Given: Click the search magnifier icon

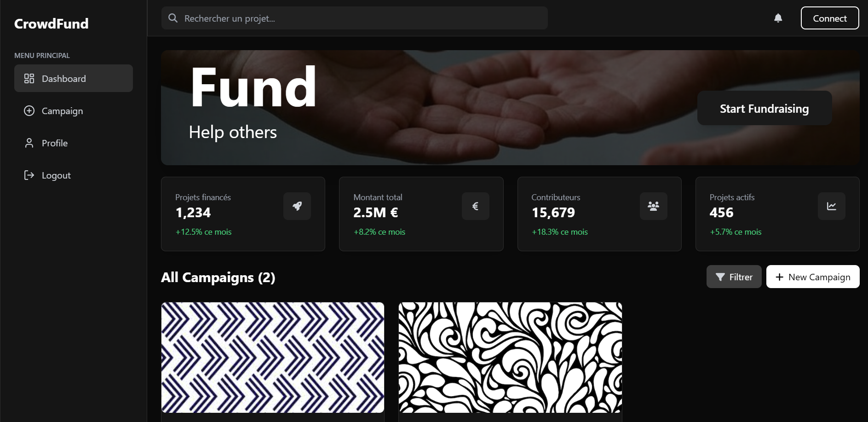Looking at the screenshot, I should click(173, 18).
